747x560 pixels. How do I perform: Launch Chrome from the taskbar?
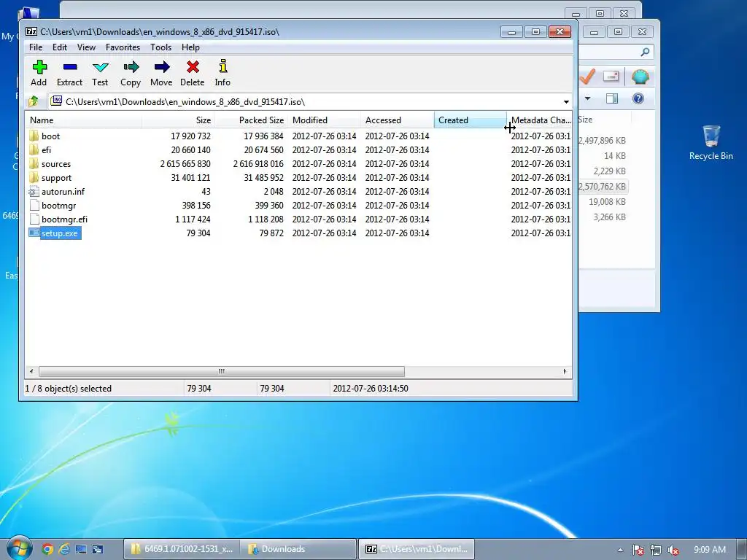[47, 549]
